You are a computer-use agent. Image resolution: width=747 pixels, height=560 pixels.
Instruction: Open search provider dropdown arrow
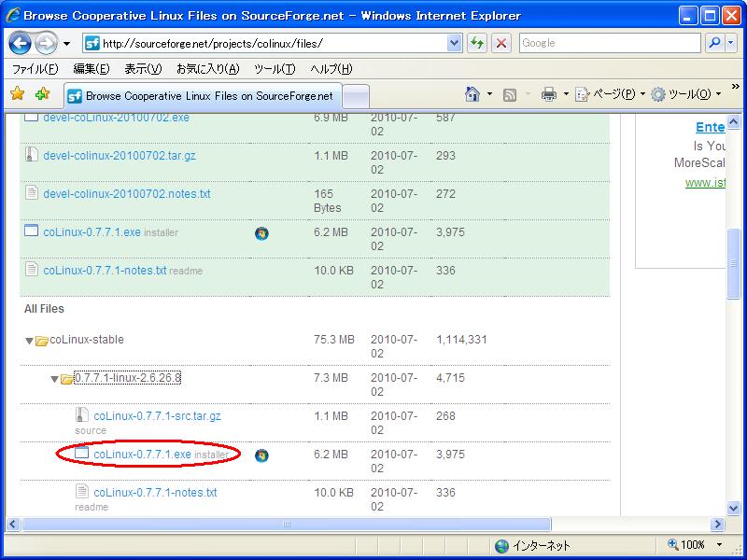point(731,43)
